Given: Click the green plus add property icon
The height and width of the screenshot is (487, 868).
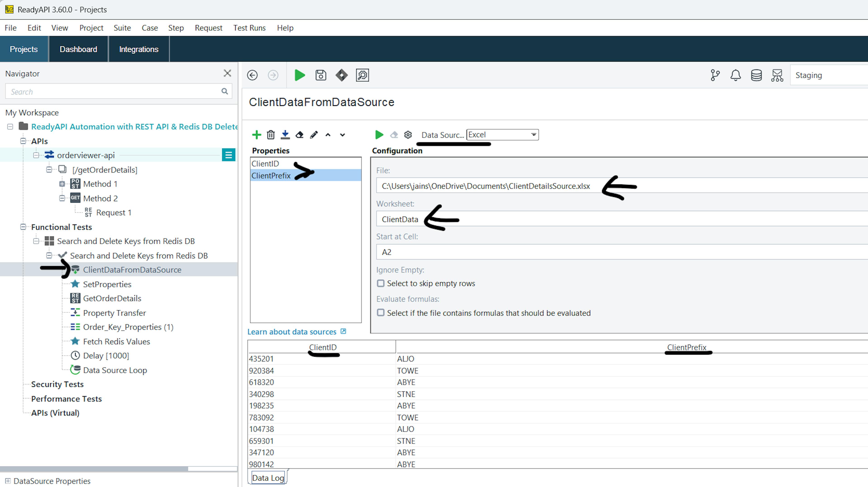Looking at the screenshot, I should point(256,135).
